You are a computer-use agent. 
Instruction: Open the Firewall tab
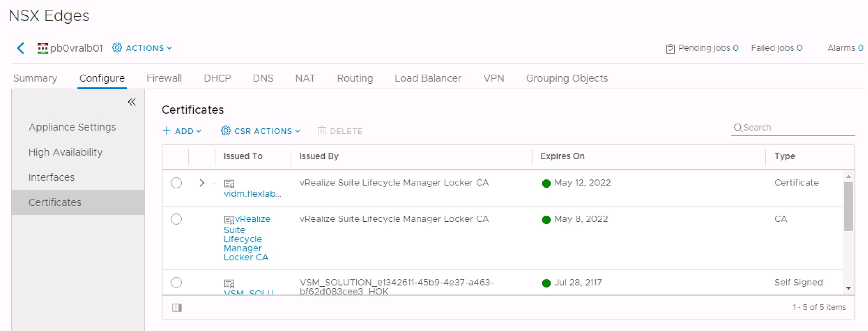pos(164,78)
